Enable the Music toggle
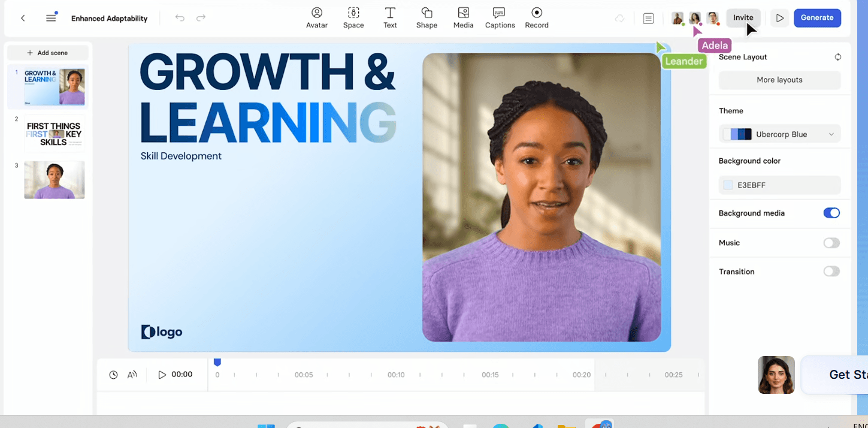Viewport: 868px width, 428px height. [831, 243]
